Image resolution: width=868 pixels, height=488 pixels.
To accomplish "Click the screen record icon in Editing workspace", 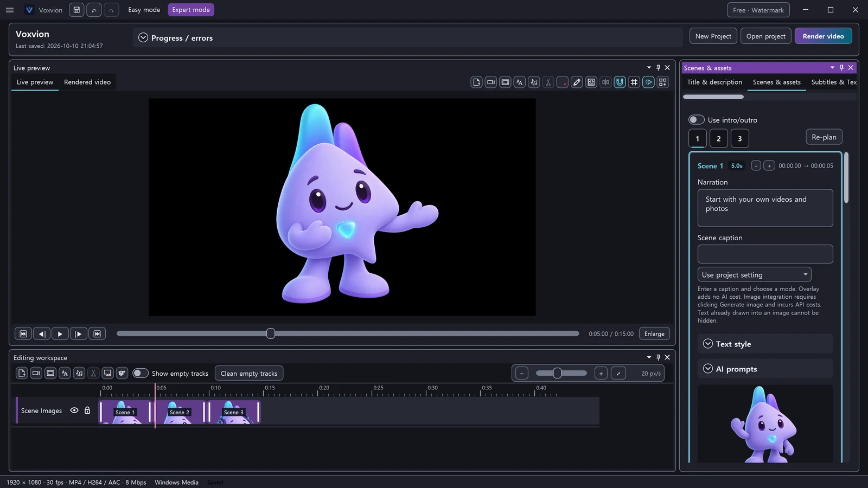I will pos(107,373).
